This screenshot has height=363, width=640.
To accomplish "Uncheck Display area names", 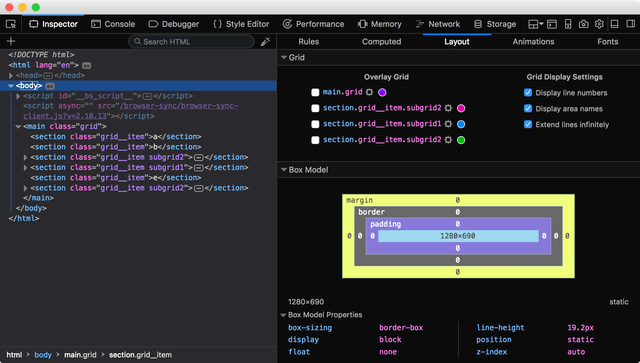I will point(528,109).
